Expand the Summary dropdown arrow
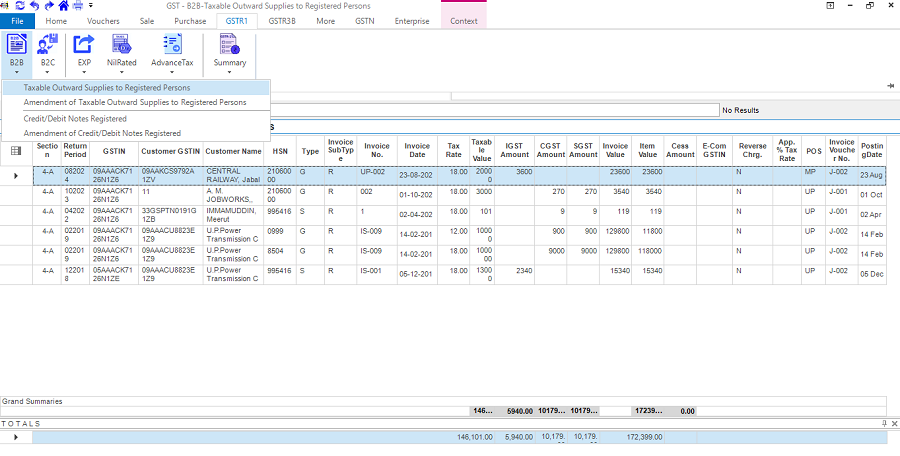The width and height of the screenshot is (900, 456). (229, 72)
